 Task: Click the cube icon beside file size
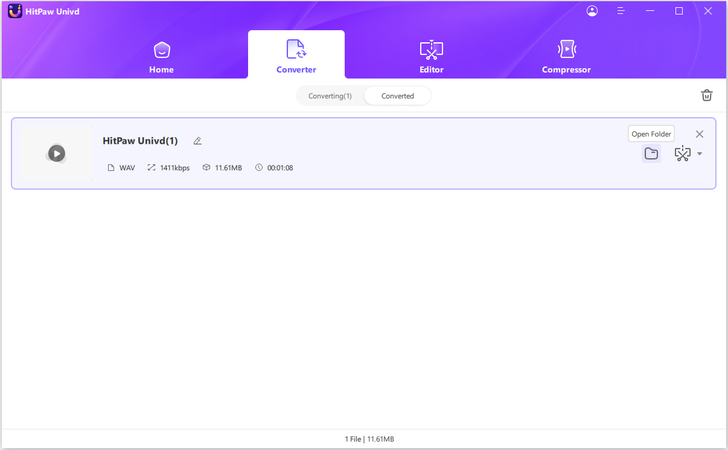pyautogui.click(x=206, y=167)
